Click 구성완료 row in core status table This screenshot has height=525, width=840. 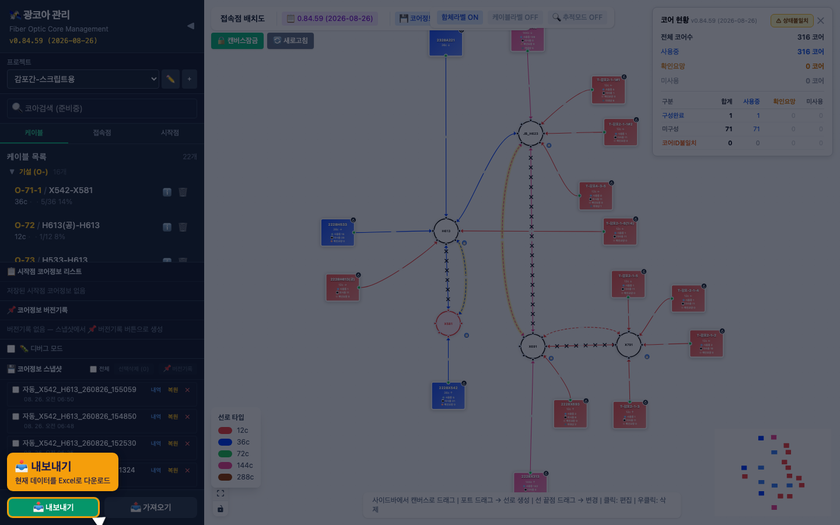pos(742,116)
